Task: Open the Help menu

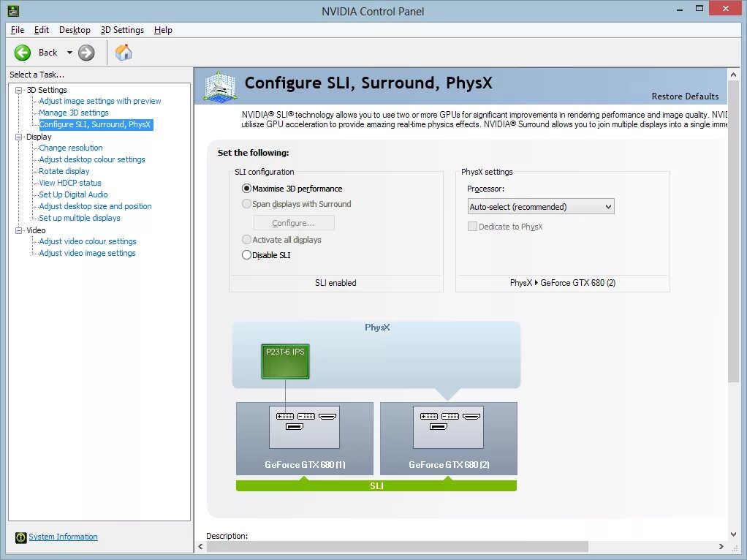Action: pos(163,30)
